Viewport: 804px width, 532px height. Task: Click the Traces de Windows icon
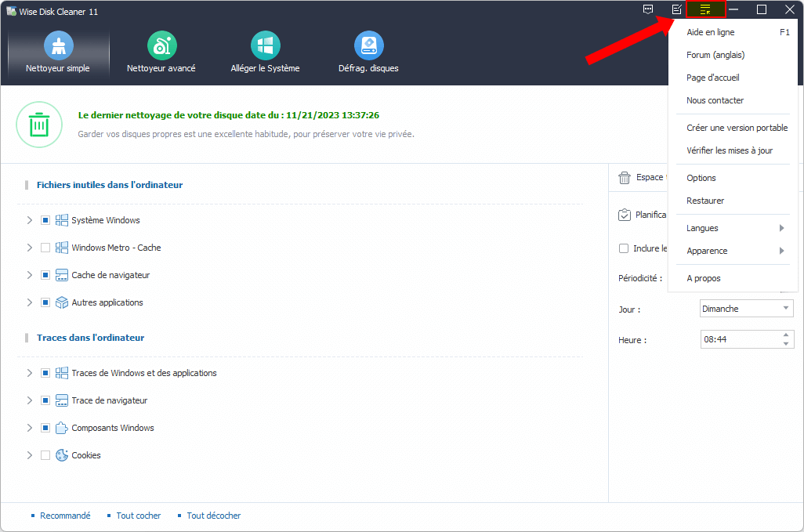62,373
